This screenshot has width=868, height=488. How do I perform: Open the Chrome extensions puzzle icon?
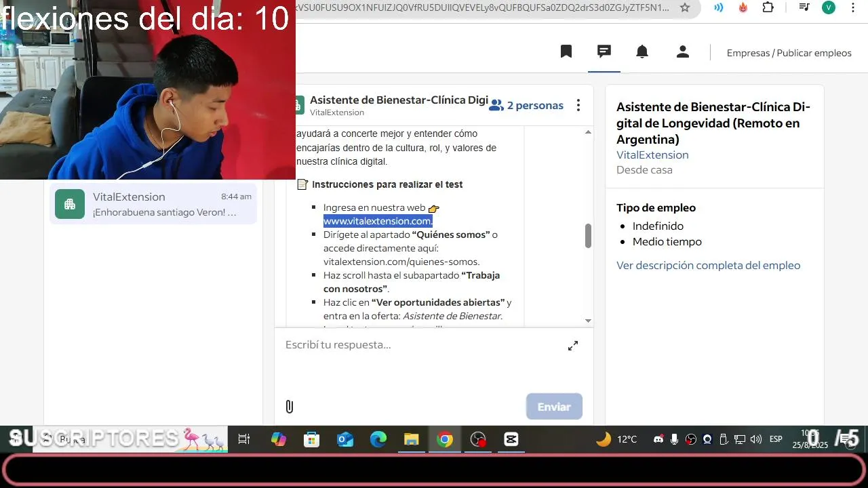coord(768,7)
